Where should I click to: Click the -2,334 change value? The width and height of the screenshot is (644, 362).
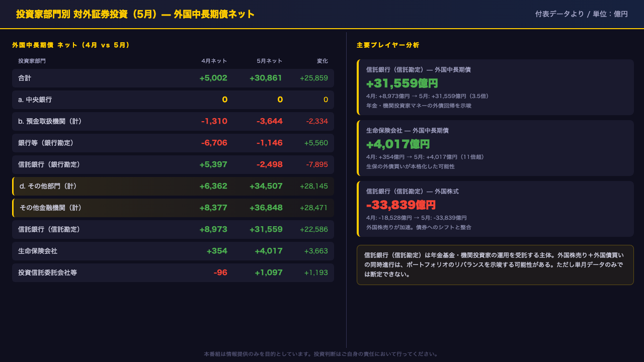[317, 122]
